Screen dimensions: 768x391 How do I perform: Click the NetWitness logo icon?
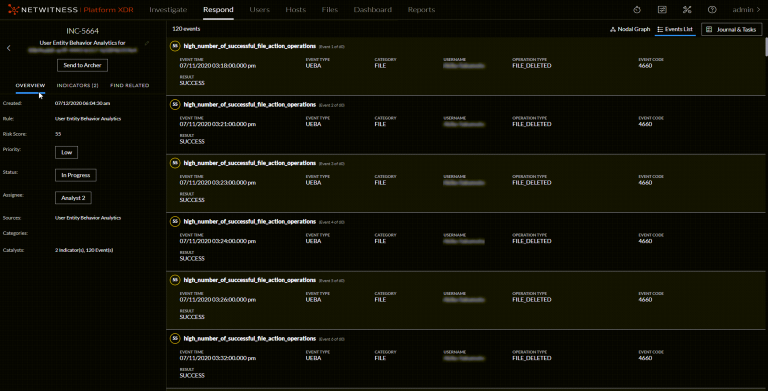point(14,9)
